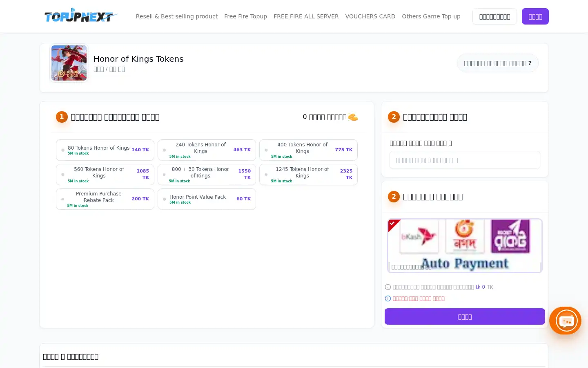Click the 1550 TK price
Screen dimensions: 588x368
[245, 174]
